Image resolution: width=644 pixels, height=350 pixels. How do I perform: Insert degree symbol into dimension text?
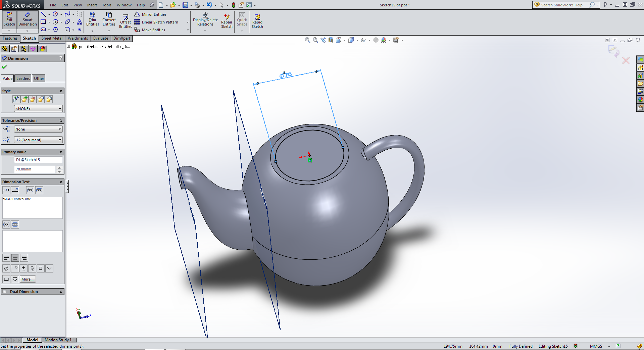click(x=15, y=268)
